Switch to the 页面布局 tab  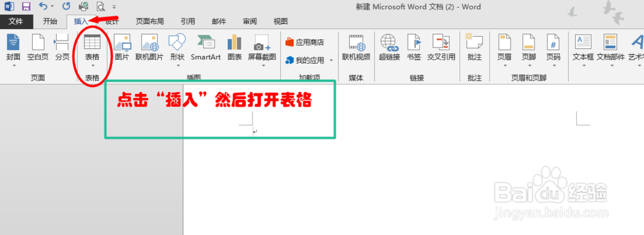[x=150, y=21]
